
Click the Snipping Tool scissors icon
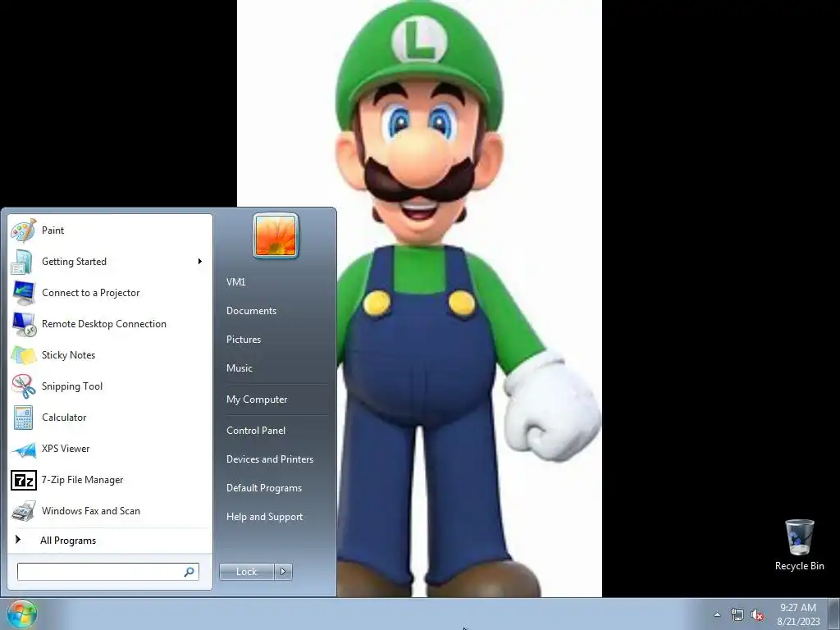click(x=24, y=386)
